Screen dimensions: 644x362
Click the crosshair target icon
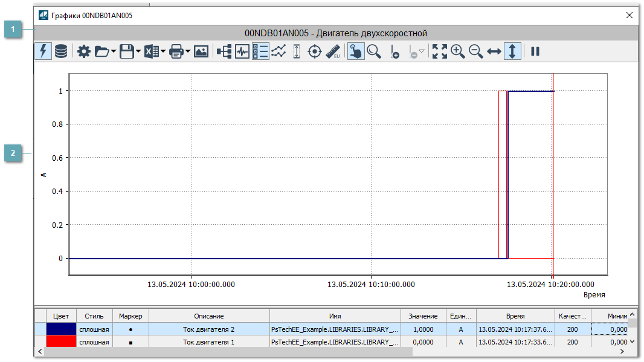[x=315, y=52]
